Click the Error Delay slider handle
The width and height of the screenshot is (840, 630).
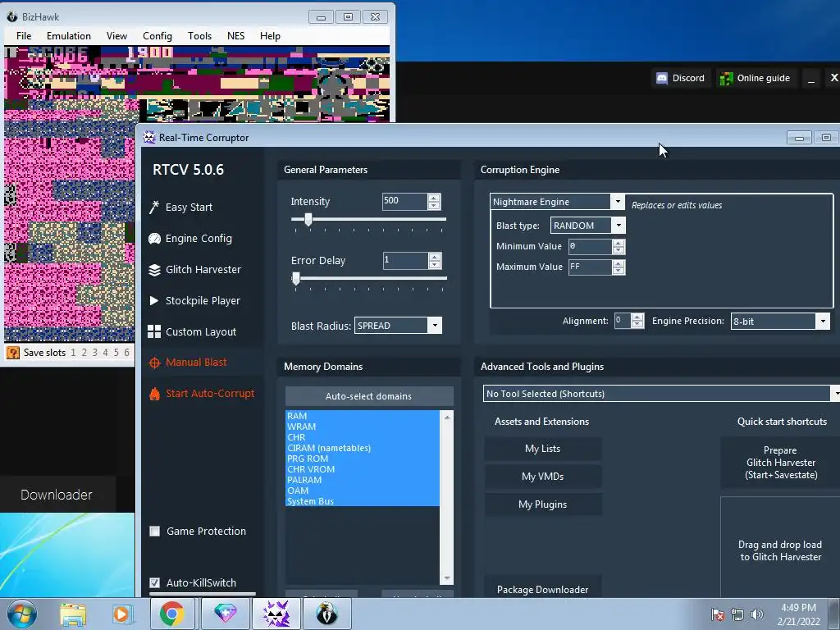tap(296, 279)
